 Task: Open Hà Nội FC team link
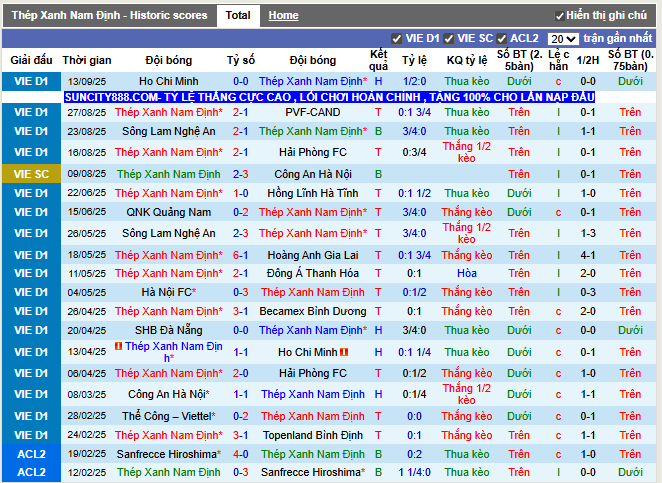[x=168, y=292]
